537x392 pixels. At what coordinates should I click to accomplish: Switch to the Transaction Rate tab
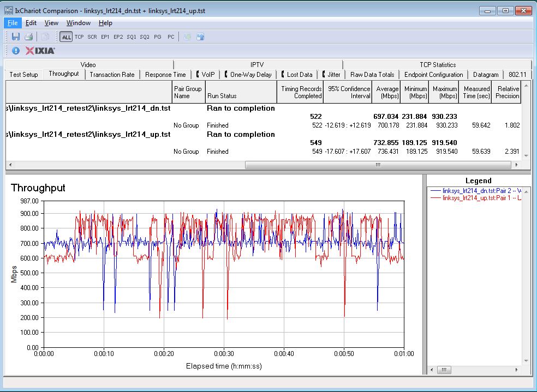(112, 75)
